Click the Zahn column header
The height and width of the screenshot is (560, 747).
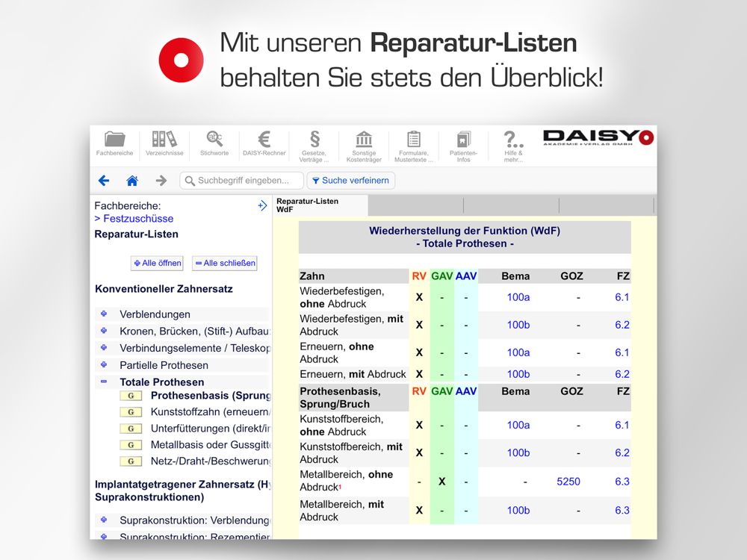click(312, 276)
